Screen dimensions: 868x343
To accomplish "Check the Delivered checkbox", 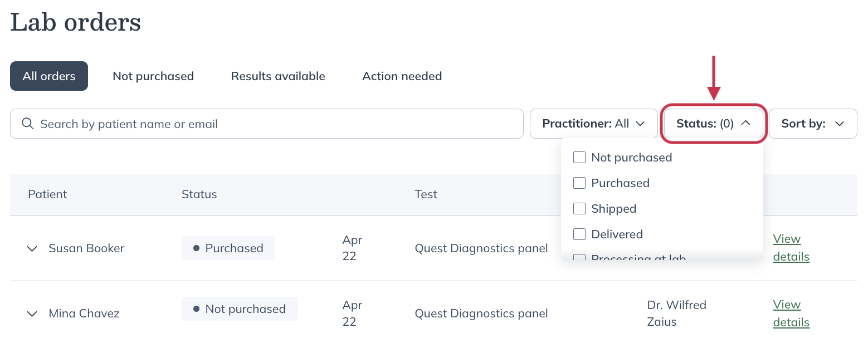I will (579, 234).
